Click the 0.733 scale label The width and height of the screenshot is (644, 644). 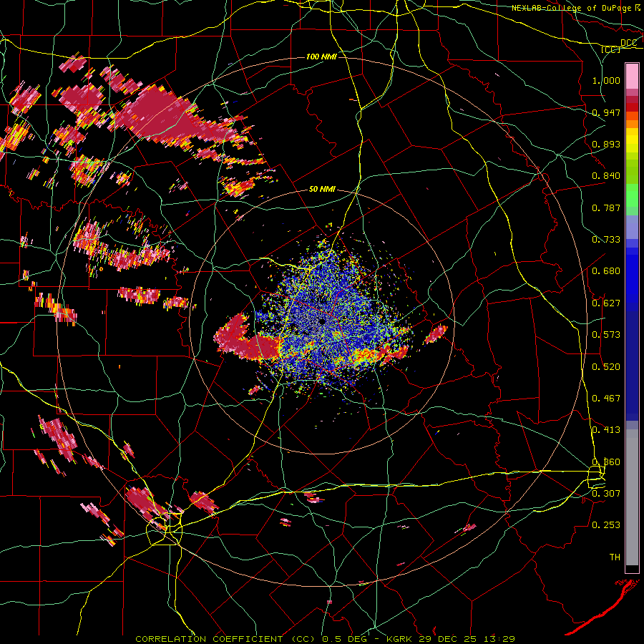tap(606, 240)
